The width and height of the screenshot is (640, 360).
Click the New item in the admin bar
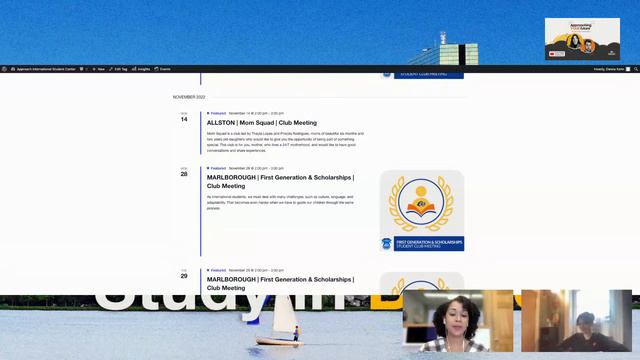(98, 69)
